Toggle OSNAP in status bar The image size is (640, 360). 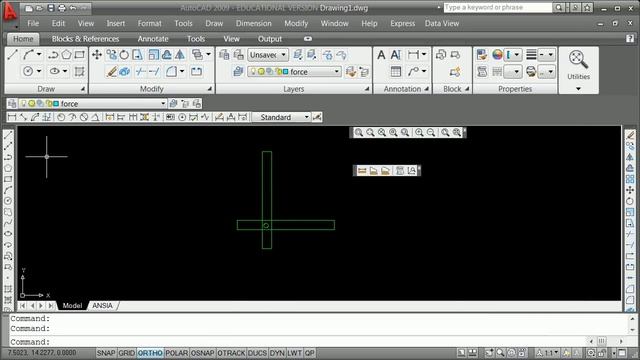(x=202, y=353)
